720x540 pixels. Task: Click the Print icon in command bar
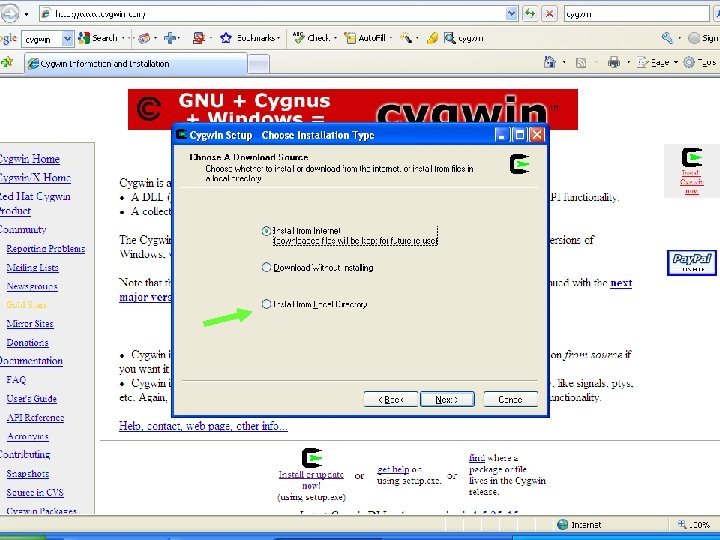click(613, 62)
